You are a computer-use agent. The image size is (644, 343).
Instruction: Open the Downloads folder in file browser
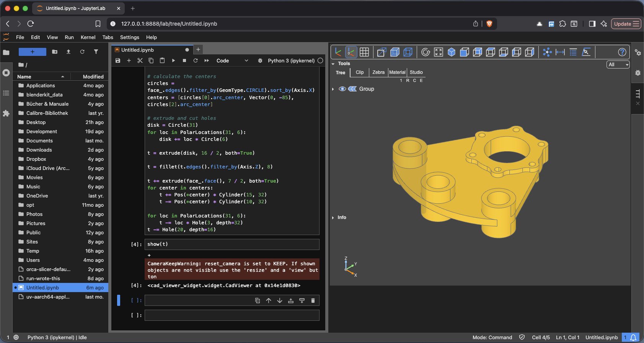pos(39,150)
